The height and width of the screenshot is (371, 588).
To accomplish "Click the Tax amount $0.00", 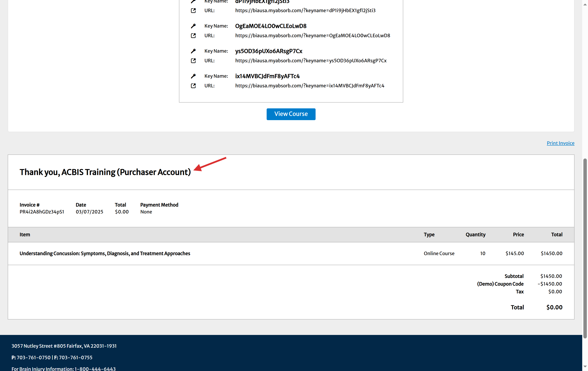I will (x=555, y=292).
